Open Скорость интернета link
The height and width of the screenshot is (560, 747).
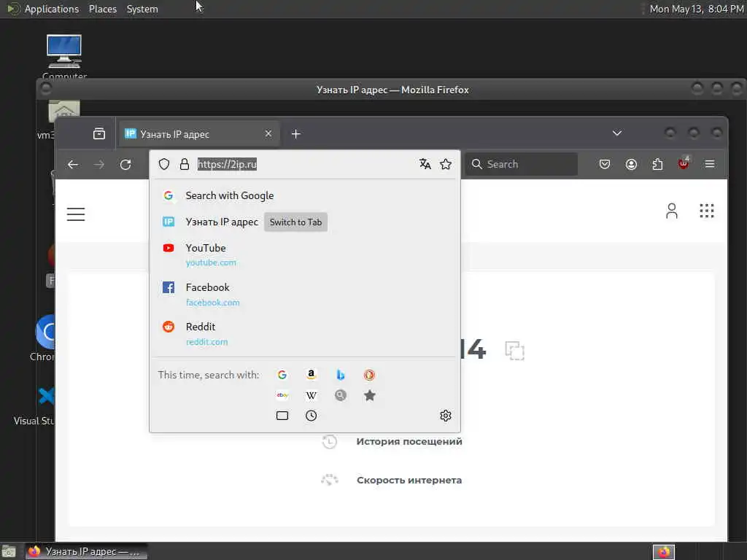tap(409, 480)
